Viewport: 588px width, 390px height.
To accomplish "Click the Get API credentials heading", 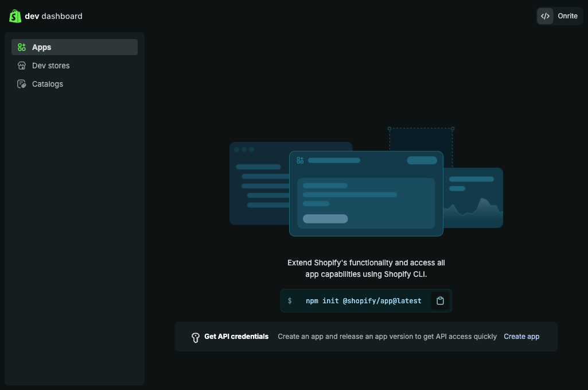I will [236, 337].
